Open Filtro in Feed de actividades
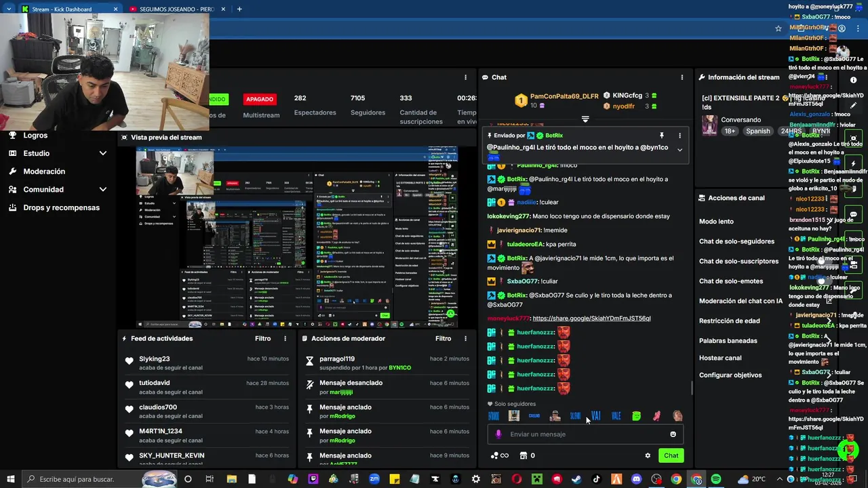This screenshot has width=868, height=488. (262, 338)
